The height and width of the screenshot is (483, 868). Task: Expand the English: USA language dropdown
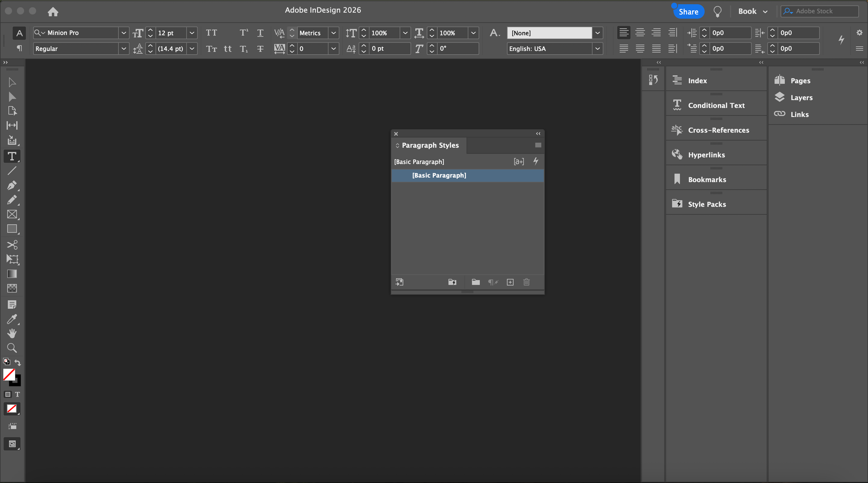[x=597, y=49]
